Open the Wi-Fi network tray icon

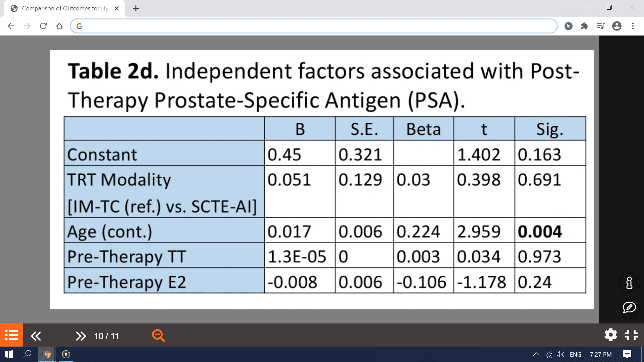click(549, 354)
